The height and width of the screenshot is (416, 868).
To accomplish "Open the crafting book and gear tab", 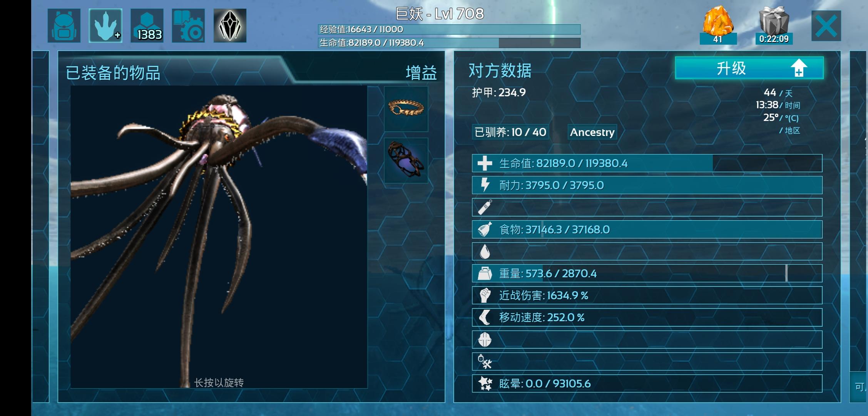I will pos(188,25).
